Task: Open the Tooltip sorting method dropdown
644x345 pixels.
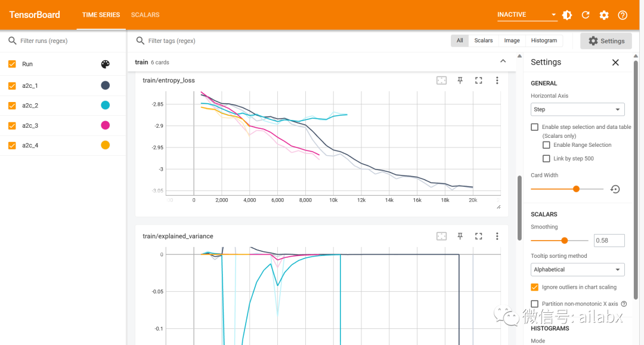Action: [x=577, y=270]
